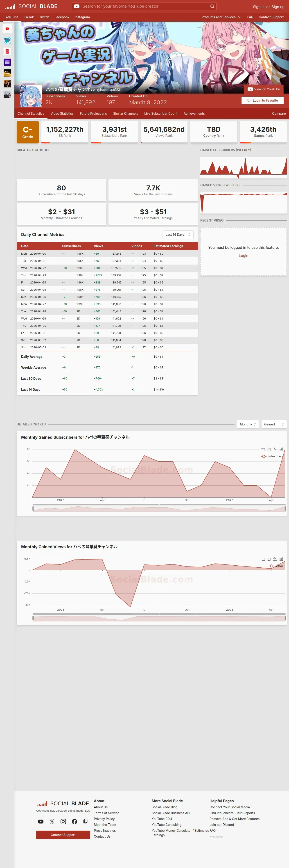Open the Gained chart type dropdown
289x868 pixels.
[x=274, y=424]
